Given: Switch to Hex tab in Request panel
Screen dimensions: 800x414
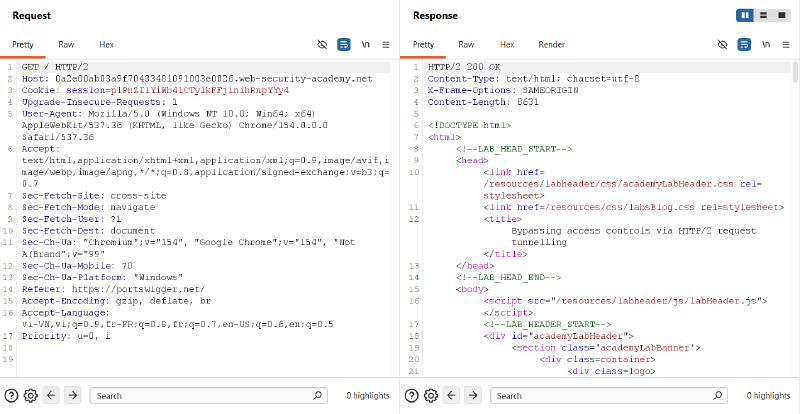Looking at the screenshot, I should [x=107, y=45].
